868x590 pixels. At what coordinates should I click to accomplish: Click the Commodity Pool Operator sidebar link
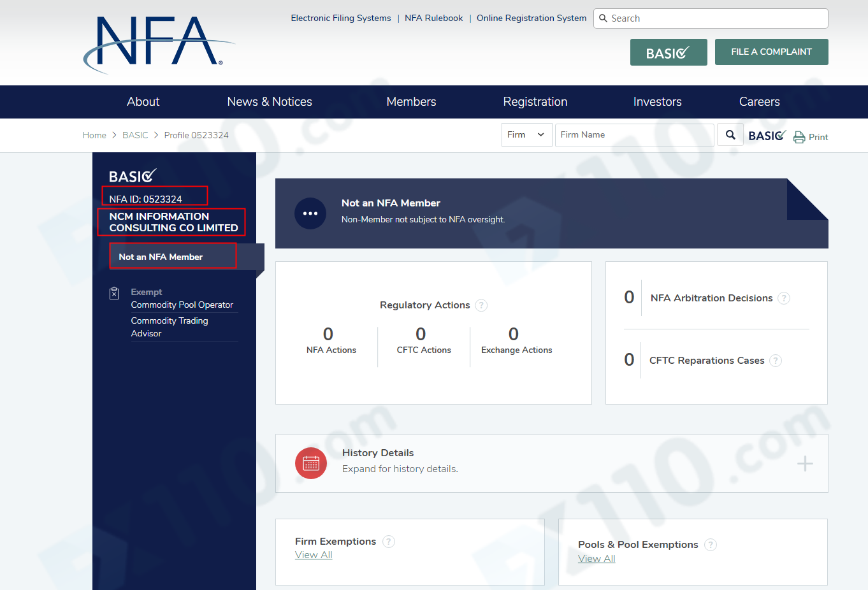tap(182, 305)
